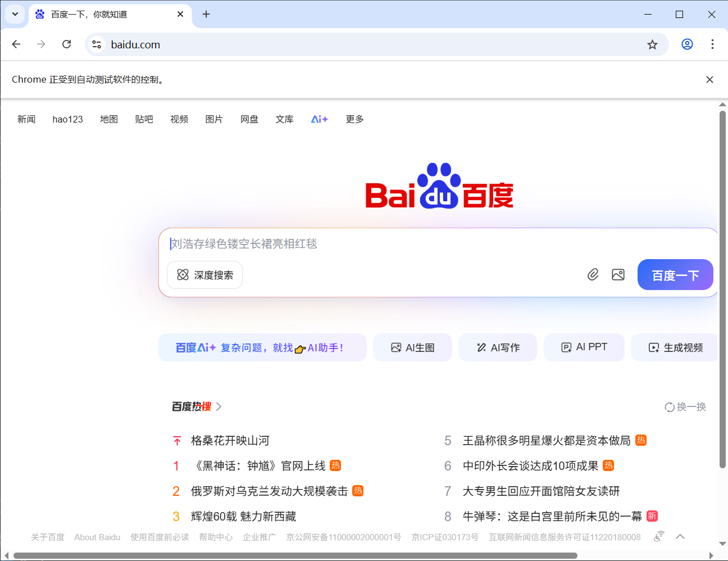Click the horizontal scrollbar right arrow
Image resolution: width=728 pixels, height=561 pixels.
711,555
